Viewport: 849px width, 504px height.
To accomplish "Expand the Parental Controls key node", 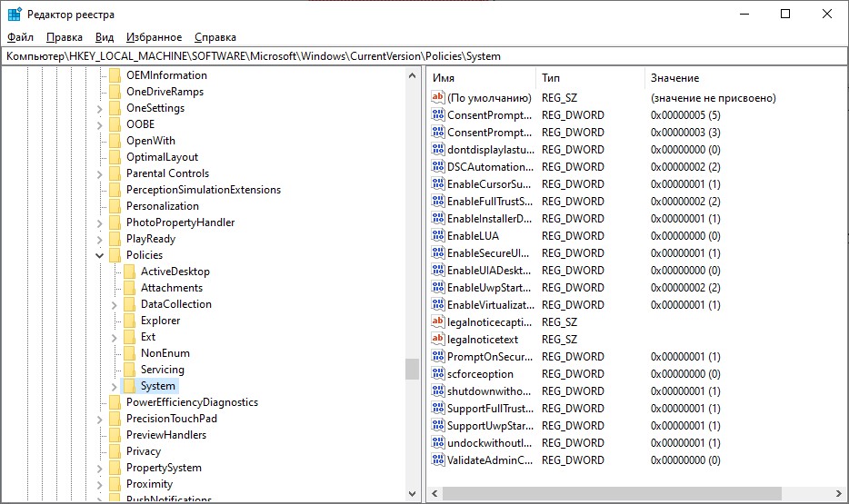I will [100, 174].
